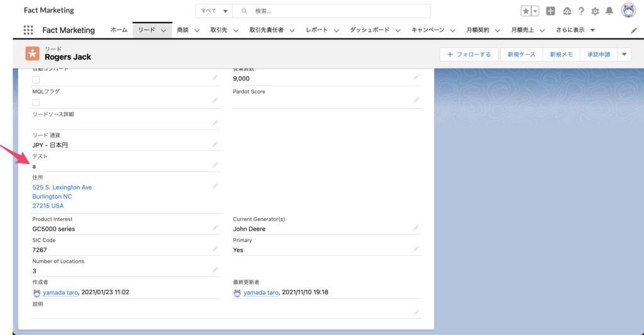This screenshot has height=335, width=644.
Task: Go to the ホーム tab
Action: (x=119, y=30)
